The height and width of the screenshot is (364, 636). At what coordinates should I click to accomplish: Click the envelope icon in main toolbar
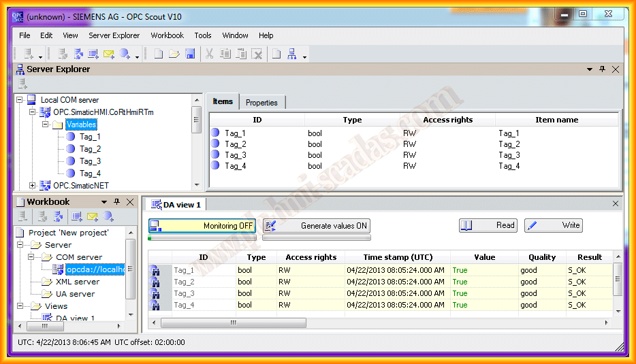coord(109,54)
